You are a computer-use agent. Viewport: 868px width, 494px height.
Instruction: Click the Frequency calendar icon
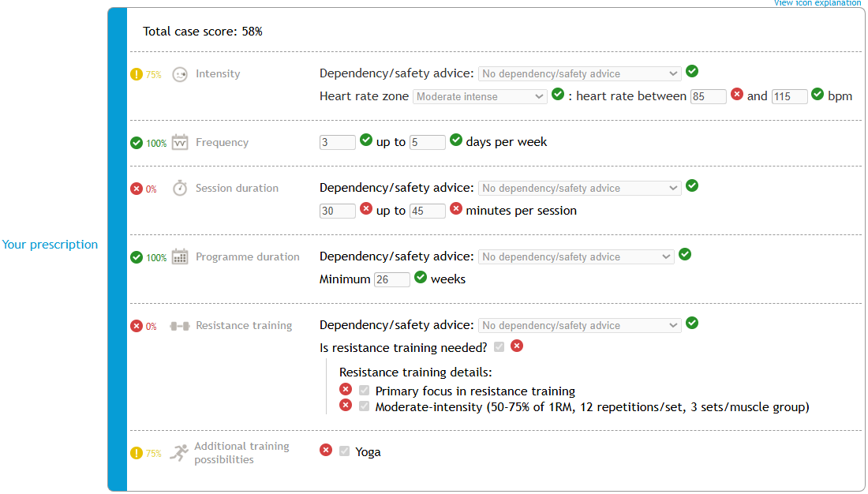180,142
